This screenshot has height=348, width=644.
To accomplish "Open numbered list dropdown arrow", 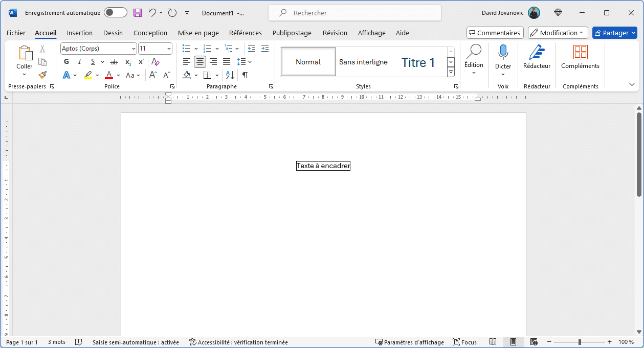I will tap(217, 49).
